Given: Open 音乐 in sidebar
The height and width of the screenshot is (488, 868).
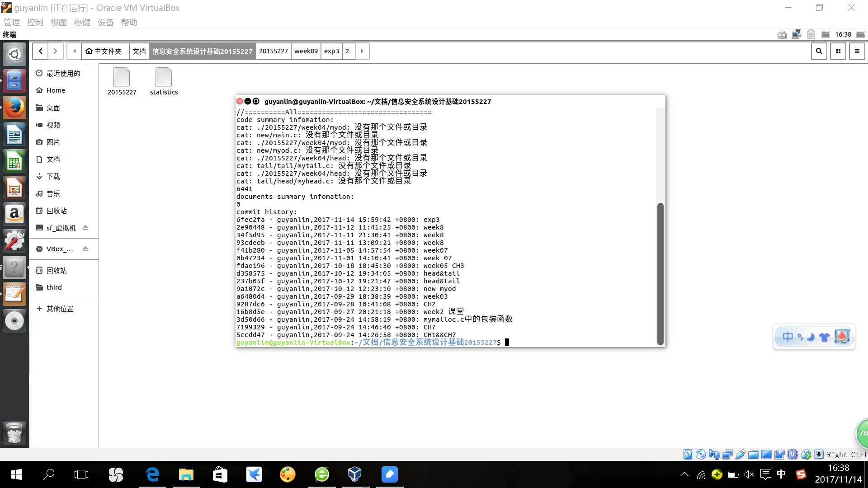Looking at the screenshot, I should (64, 193).
